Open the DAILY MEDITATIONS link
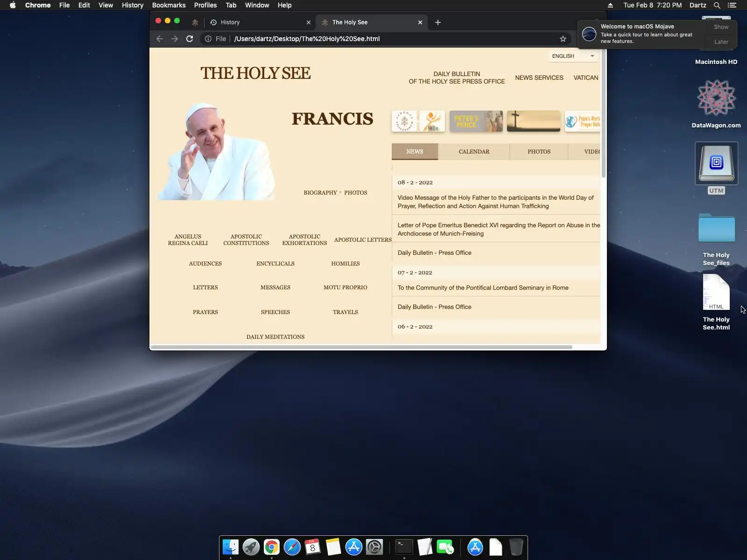 tap(275, 337)
